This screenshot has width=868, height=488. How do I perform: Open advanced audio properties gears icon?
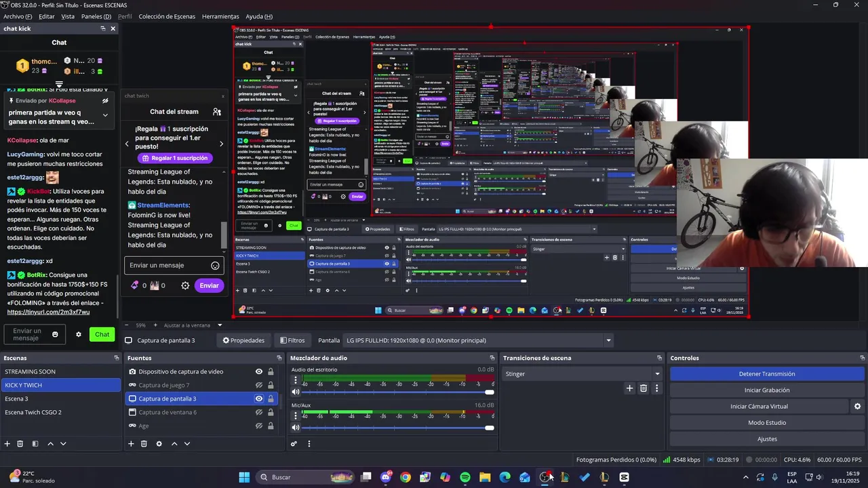click(x=294, y=444)
